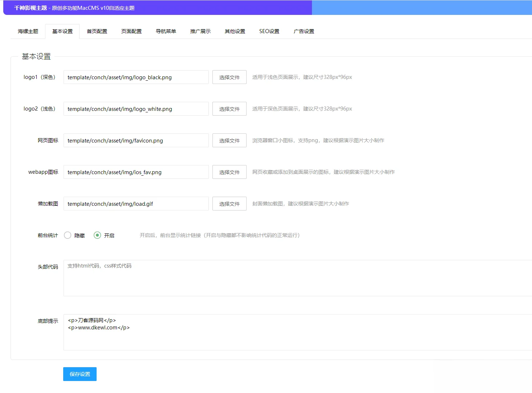Switch to the 页面配置 tab

tap(131, 31)
